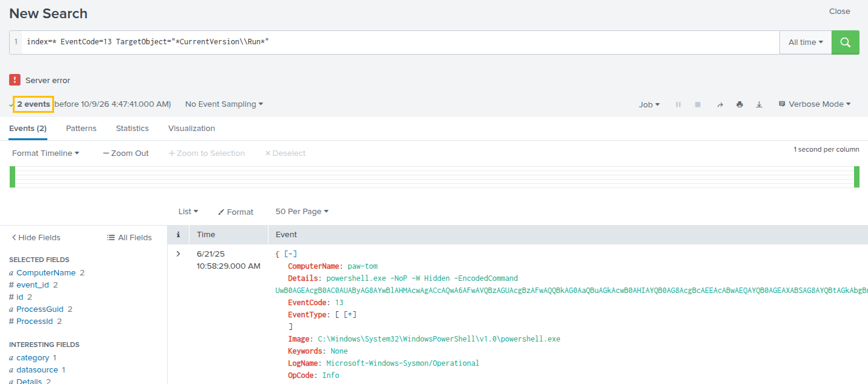Open the No Event Sampling dropdown
This screenshot has height=384, width=868.
[x=224, y=104]
